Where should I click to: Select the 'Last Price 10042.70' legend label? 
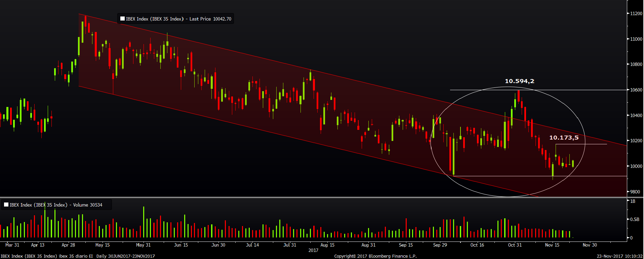(210, 19)
